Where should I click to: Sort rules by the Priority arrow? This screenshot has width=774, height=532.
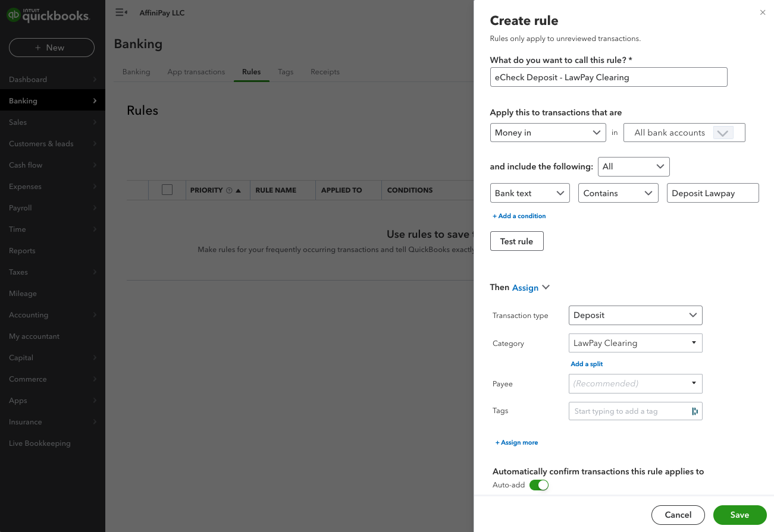(x=239, y=191)
